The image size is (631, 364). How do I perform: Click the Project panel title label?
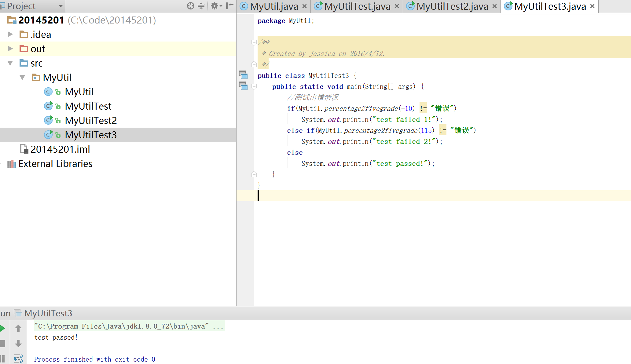[21, 6]
